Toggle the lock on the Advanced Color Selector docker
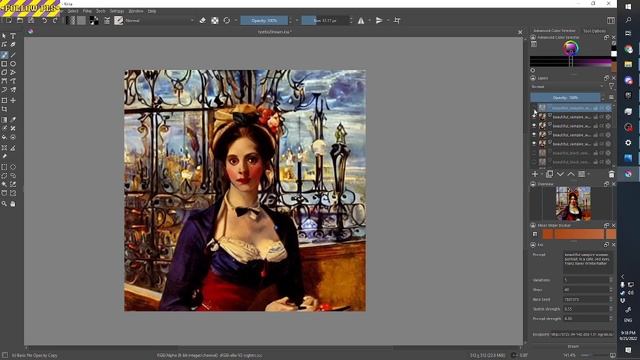 tap(533, 37)
